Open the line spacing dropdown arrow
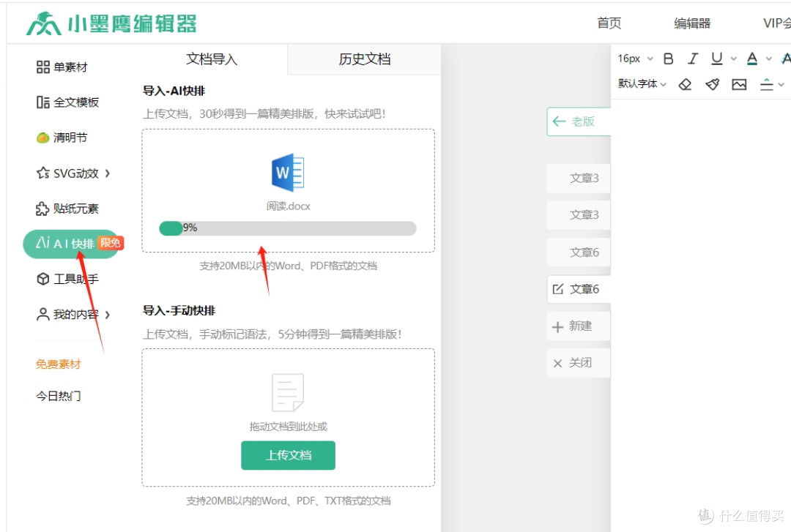This screenshot has width=791, height=532. pos(781,84)
